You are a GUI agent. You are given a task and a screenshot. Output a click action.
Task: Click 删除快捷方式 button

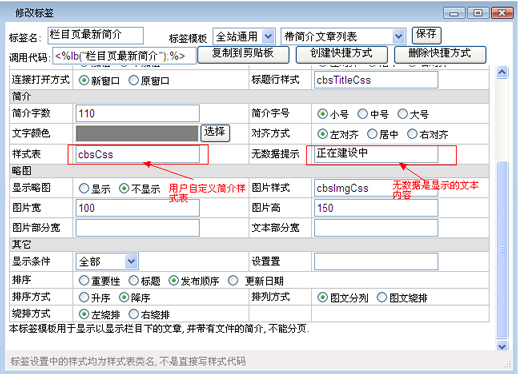(440, 55)
